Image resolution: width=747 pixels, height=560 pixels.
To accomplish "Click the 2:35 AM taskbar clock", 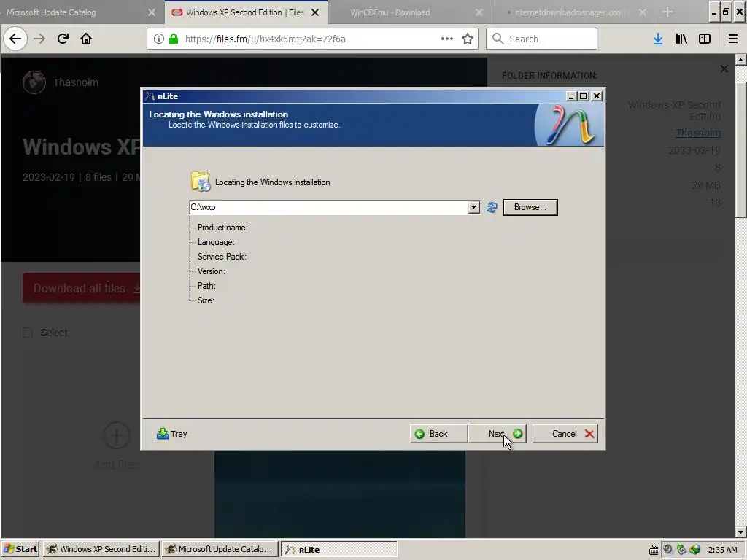I will click(x=723, y=550).
